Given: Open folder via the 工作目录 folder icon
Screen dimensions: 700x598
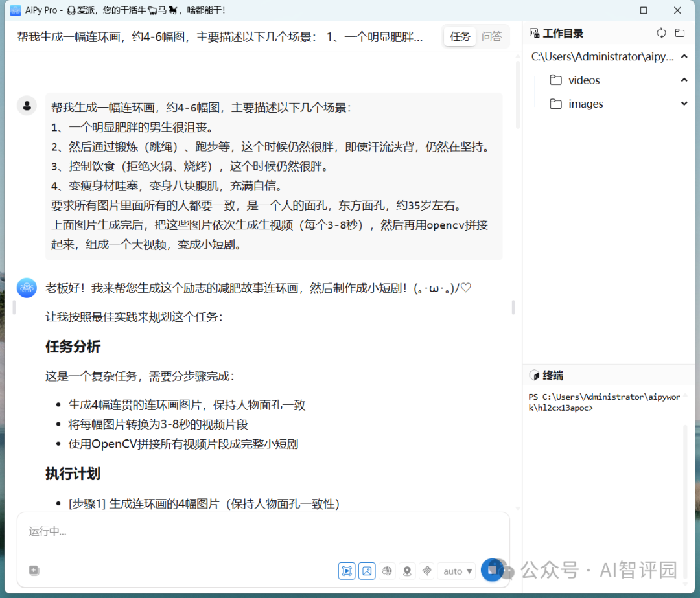Looking at the screenshot, I should pos(679,32).
